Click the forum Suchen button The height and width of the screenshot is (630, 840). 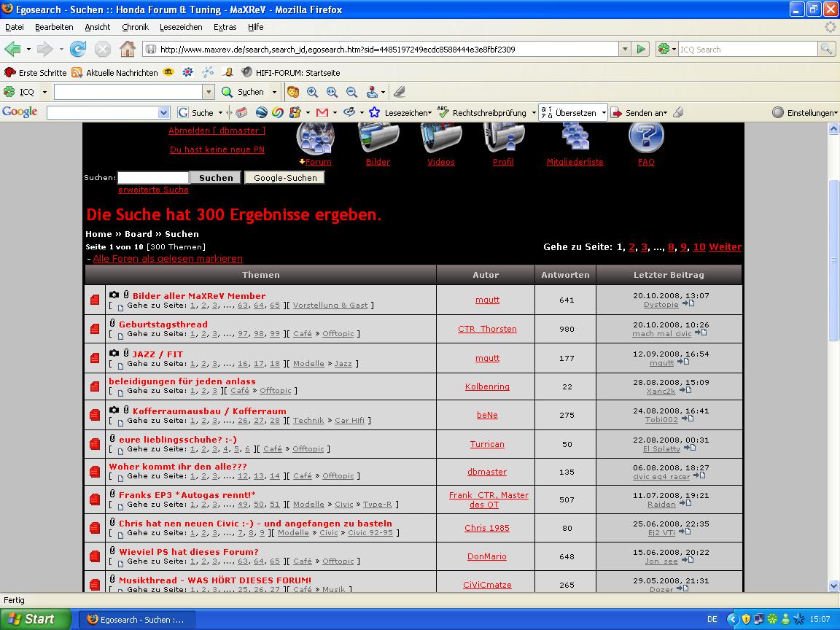click(216, 178)
